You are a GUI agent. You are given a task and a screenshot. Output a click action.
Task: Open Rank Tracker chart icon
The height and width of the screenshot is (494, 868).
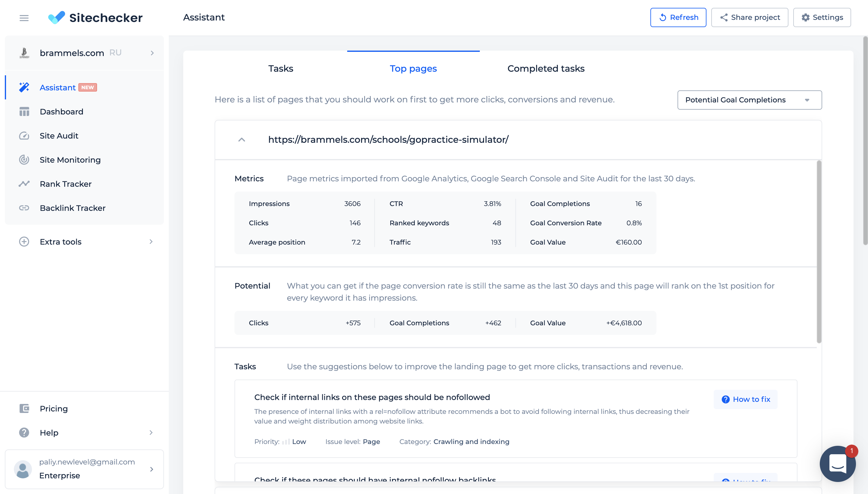24,184
